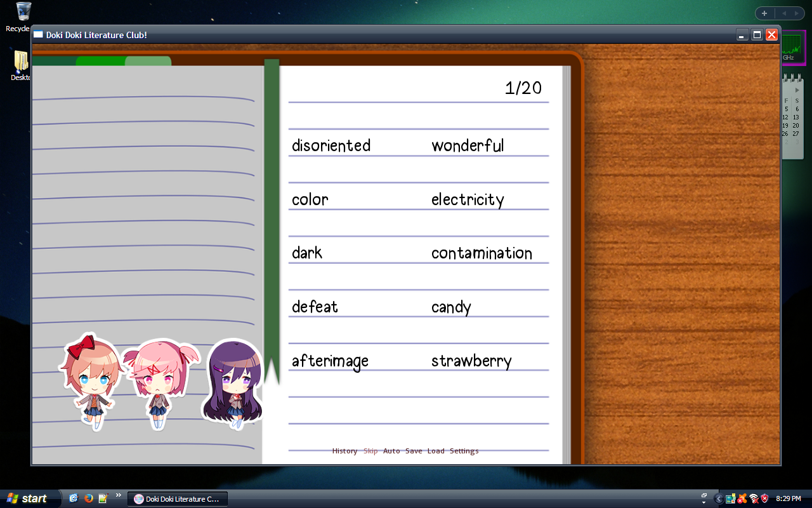Viewport: 812px width, 508px height.
Task: Choose the word "color"
Action: [310, 199]
